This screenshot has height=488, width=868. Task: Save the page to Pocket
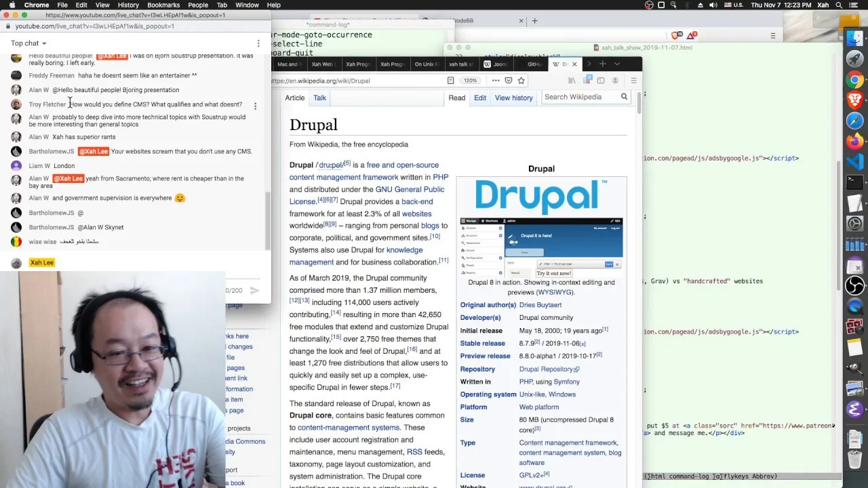(509, 81)
